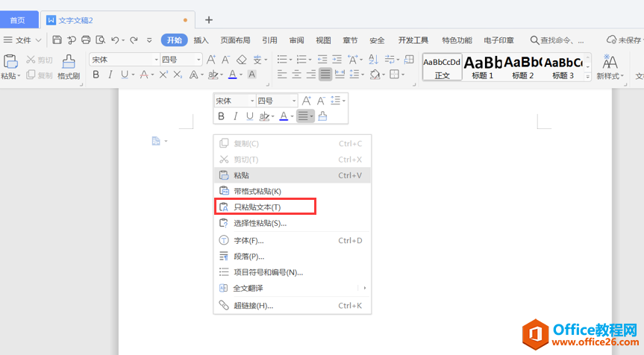
Task: Click the save document icon
Action: 57,40
